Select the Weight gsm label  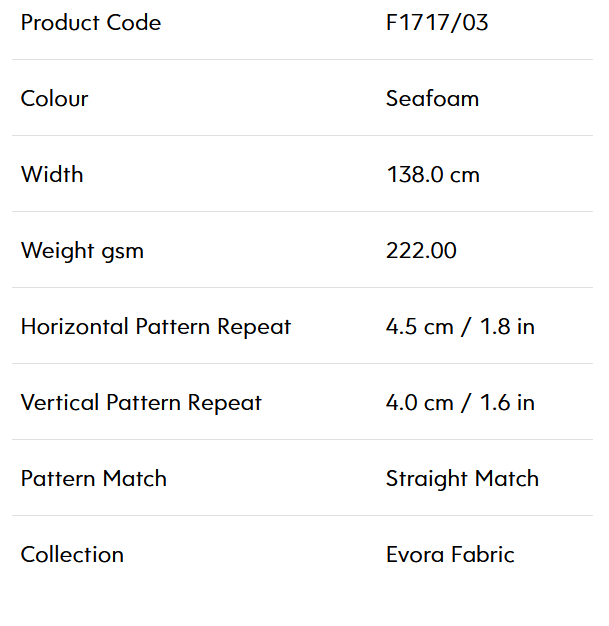(x=82, y=251)
